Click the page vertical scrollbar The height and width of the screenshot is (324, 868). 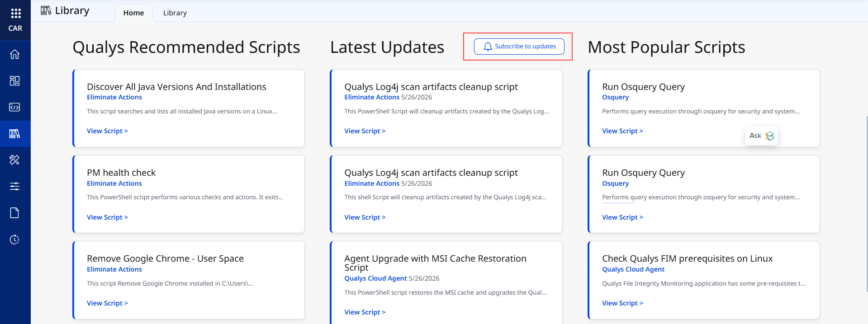coord(866,203)
